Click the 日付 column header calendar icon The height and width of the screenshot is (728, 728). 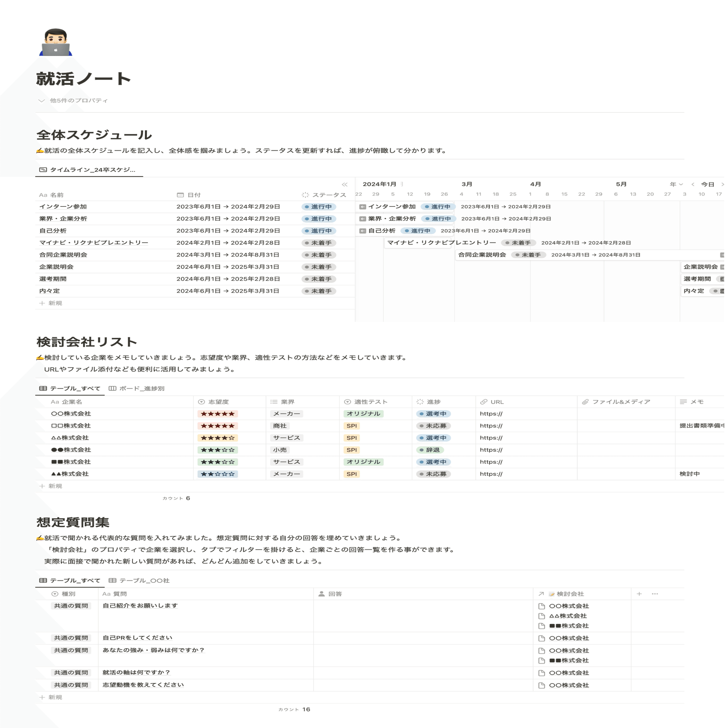(x=181, y=195)
